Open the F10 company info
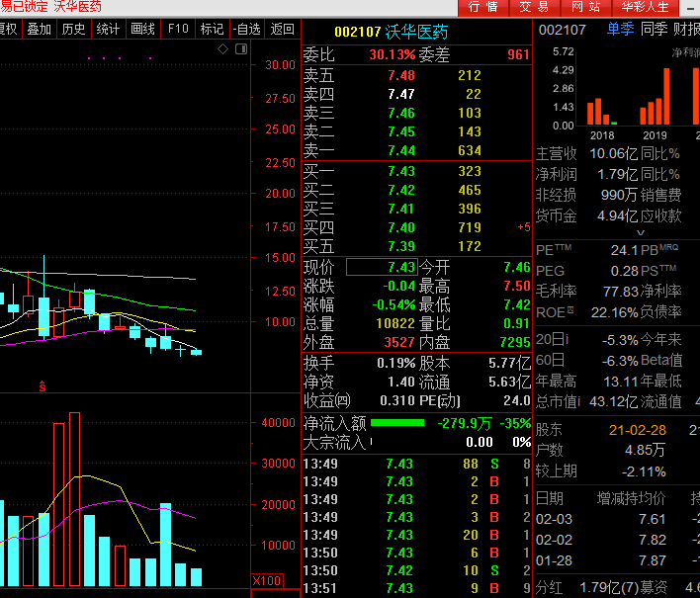 click(178, 29)
